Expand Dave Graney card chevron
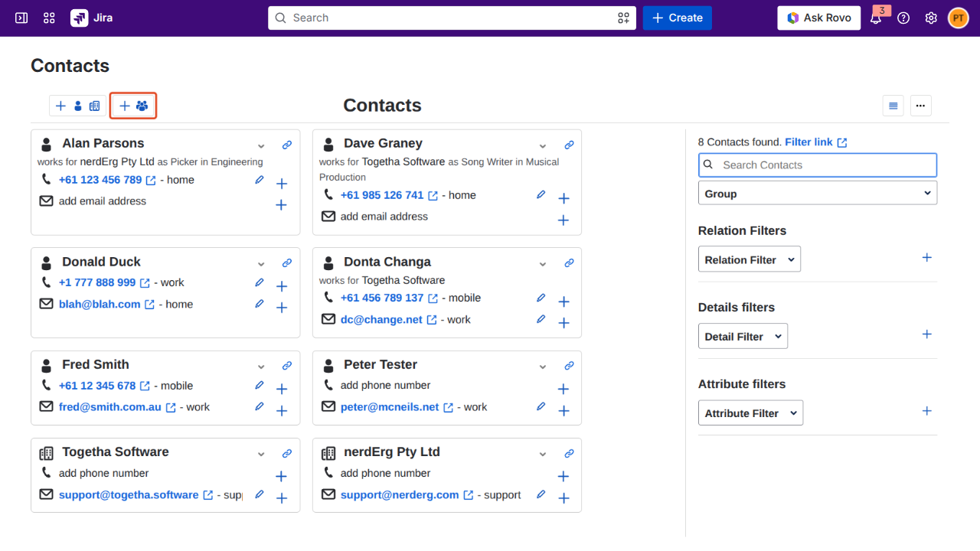 pos(543,146)
